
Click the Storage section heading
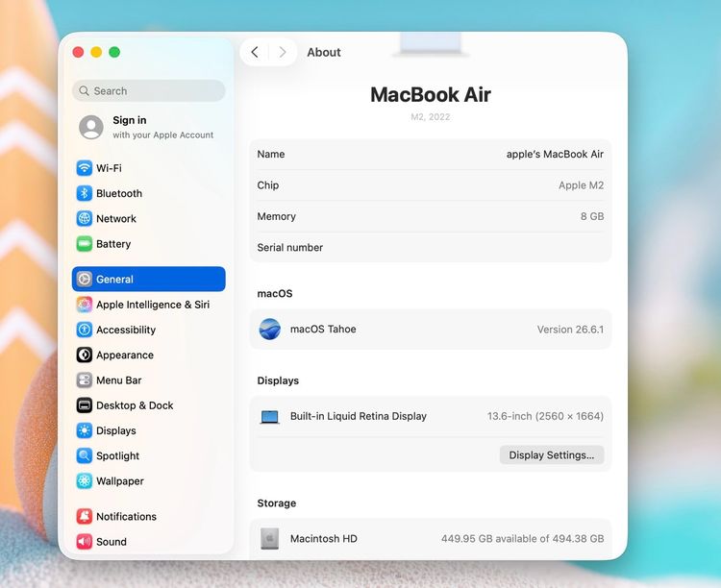click(x=277, y=503)
